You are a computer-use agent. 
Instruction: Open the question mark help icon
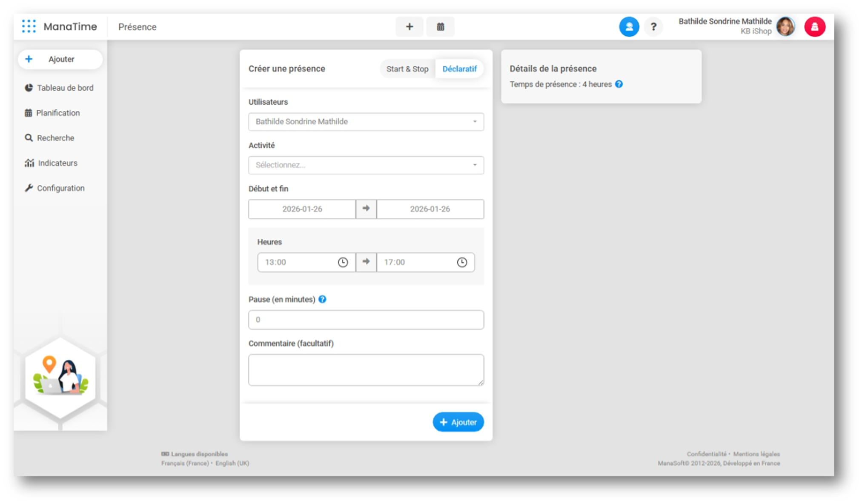pyautogui.click(x=653, y=27)
